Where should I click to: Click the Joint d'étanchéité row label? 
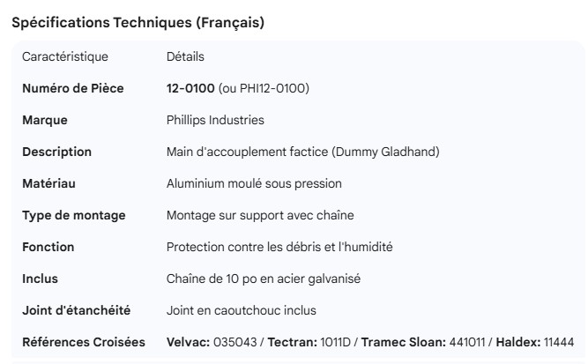[76, 310]
